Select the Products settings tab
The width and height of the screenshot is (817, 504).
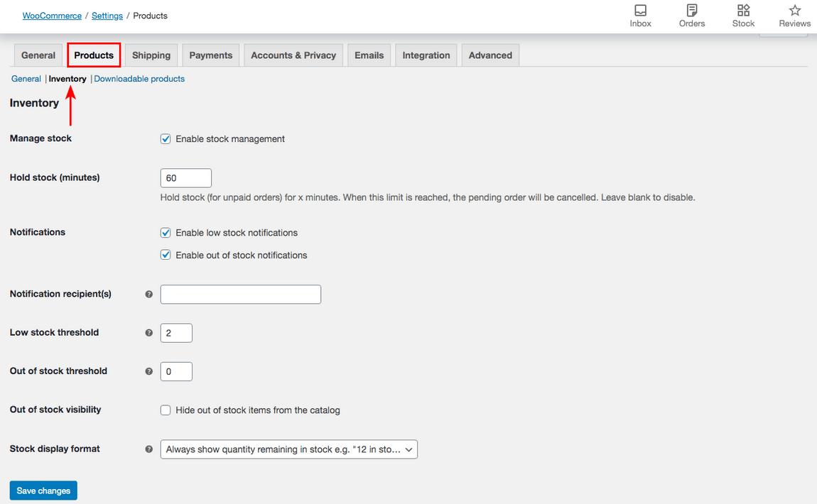pos(94,55)
